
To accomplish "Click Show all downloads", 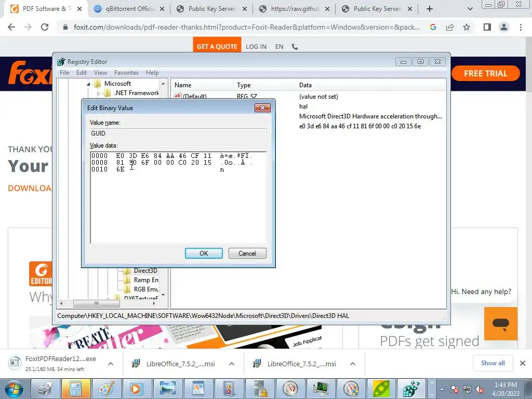I will pyautogui.click(x=493, y=363).
